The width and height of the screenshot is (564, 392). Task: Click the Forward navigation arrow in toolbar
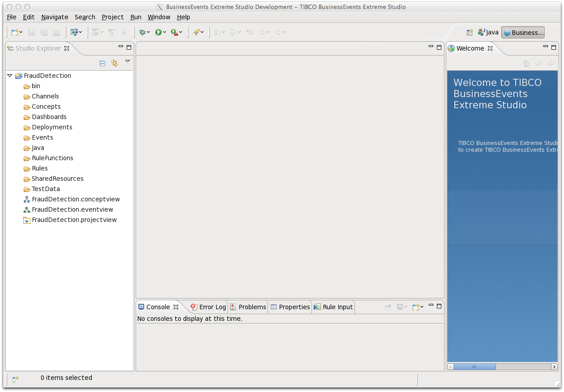pos(278,32)
